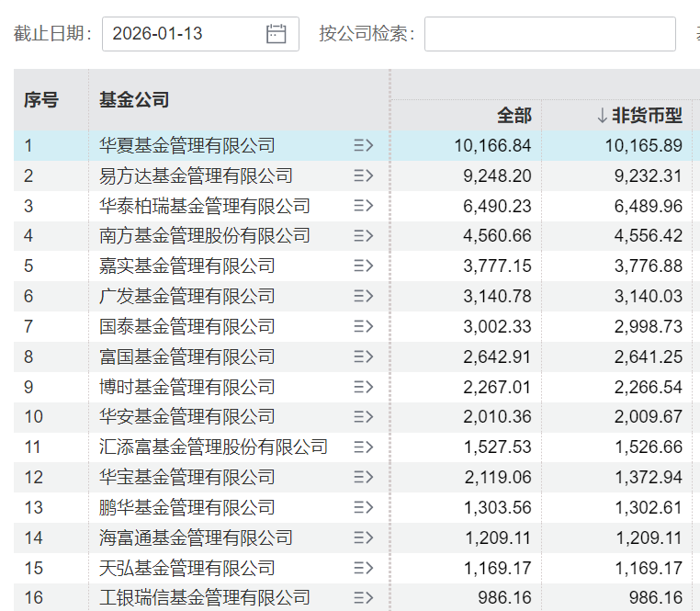Sort the table by 非货币型 column
This screenshot has height=611, width=700.
tap(639, 115)
